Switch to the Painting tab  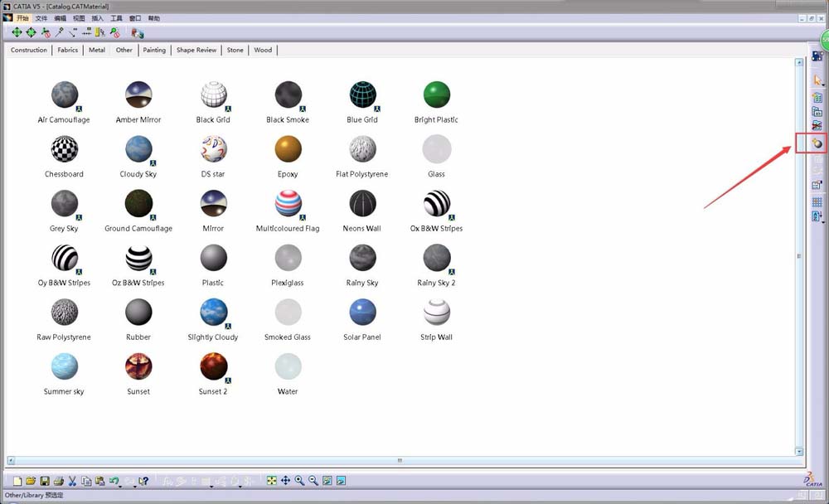click(154, 51)
